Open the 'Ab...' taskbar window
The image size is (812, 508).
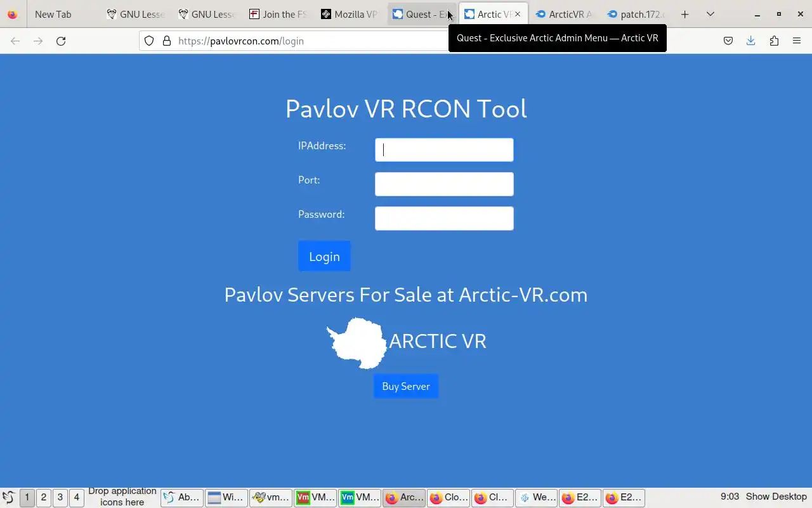(x=182, y=497)
